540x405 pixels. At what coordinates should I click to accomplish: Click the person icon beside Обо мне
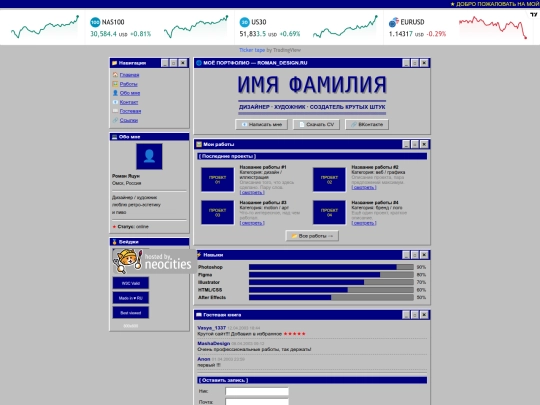(115, 93)
